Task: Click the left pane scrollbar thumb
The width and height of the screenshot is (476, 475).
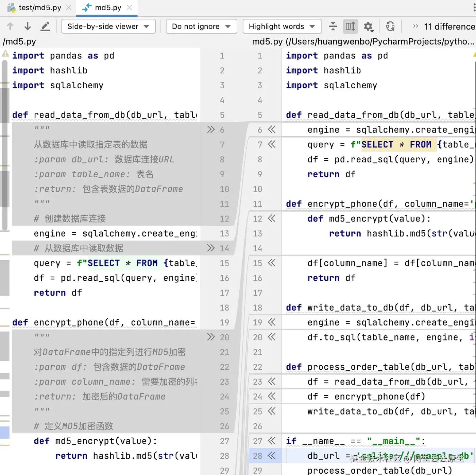Action: [x=5, y=145]
